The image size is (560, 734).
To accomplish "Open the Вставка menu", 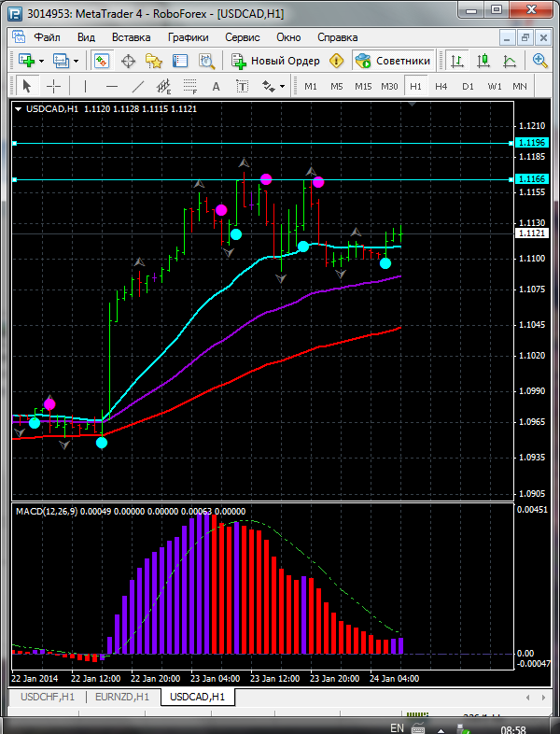I will point(131,37).
